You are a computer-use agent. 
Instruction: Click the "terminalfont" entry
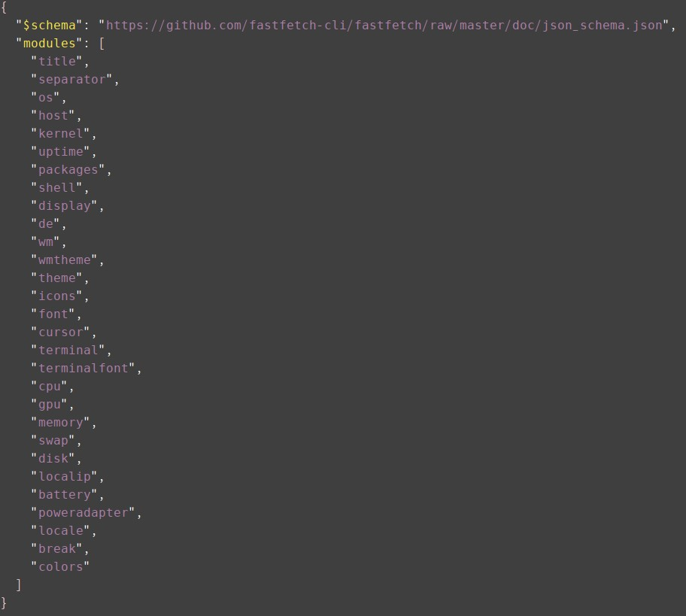(83, 368)
